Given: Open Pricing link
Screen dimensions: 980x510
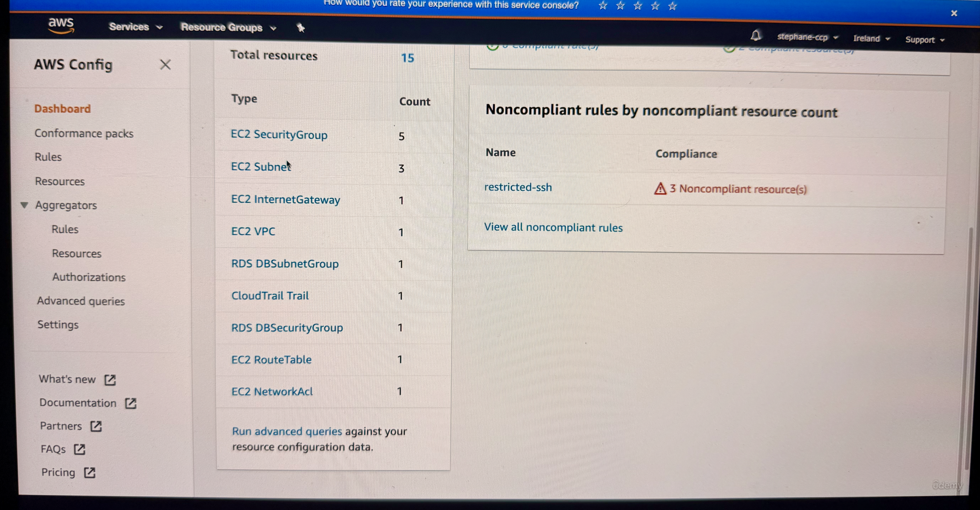Looking at the screenshot, I should 58,473.
